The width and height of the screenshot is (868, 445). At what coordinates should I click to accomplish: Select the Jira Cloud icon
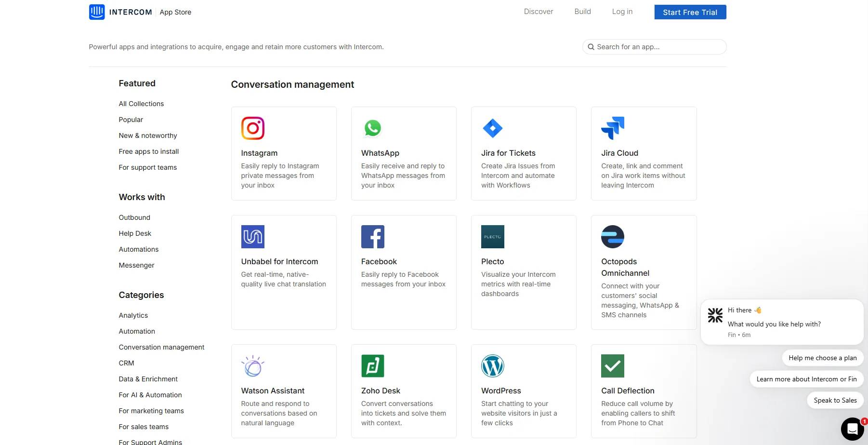click(x=613, y=128)
